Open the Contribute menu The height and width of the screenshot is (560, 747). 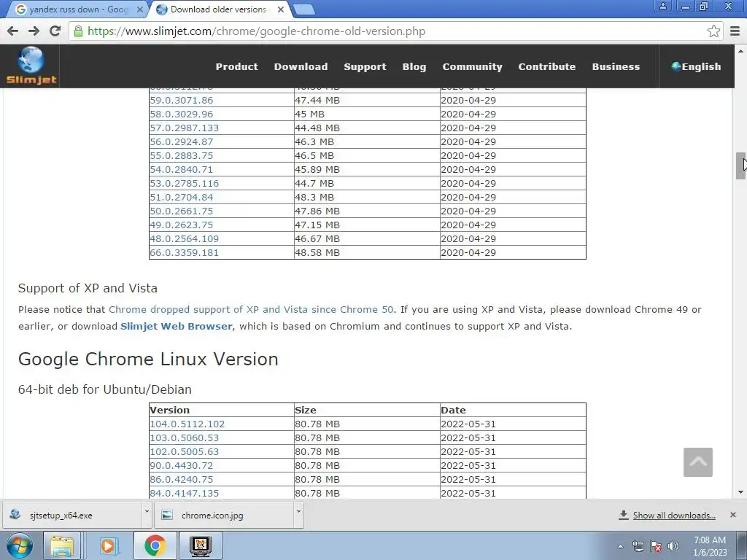tap(547, 66)
